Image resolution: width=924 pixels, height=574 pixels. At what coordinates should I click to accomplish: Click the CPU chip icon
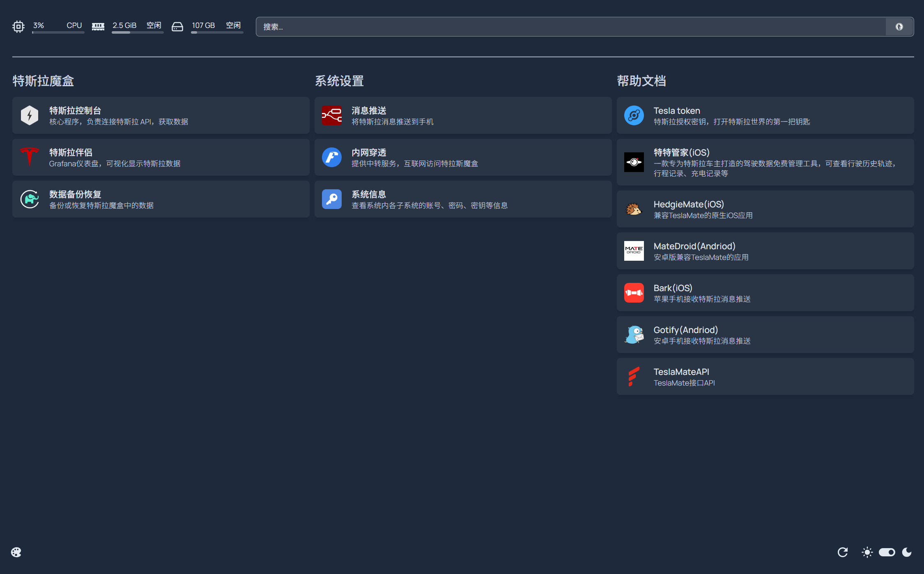pyautogui.click(x=18, y=27)
